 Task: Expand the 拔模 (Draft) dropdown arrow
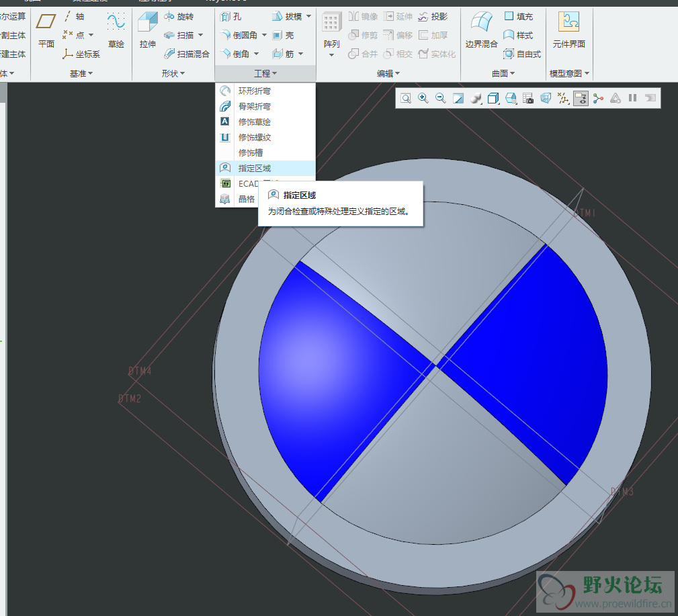308,16
